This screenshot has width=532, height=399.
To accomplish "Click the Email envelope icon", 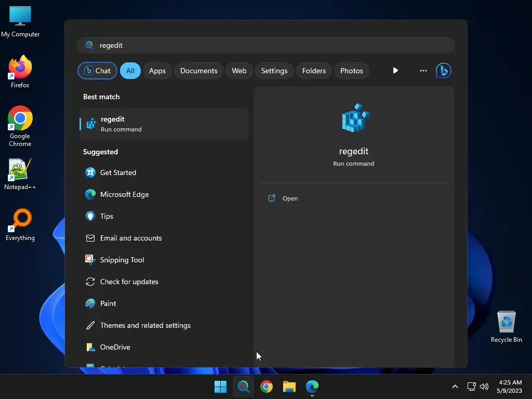I will (90, 238).
